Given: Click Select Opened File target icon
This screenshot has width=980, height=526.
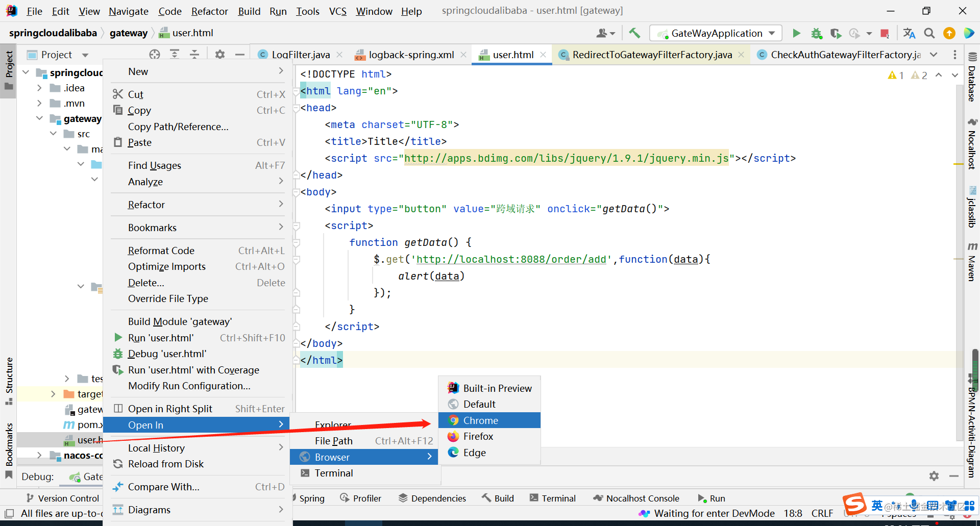Looking at the screenshot, I should coord(155,55).
